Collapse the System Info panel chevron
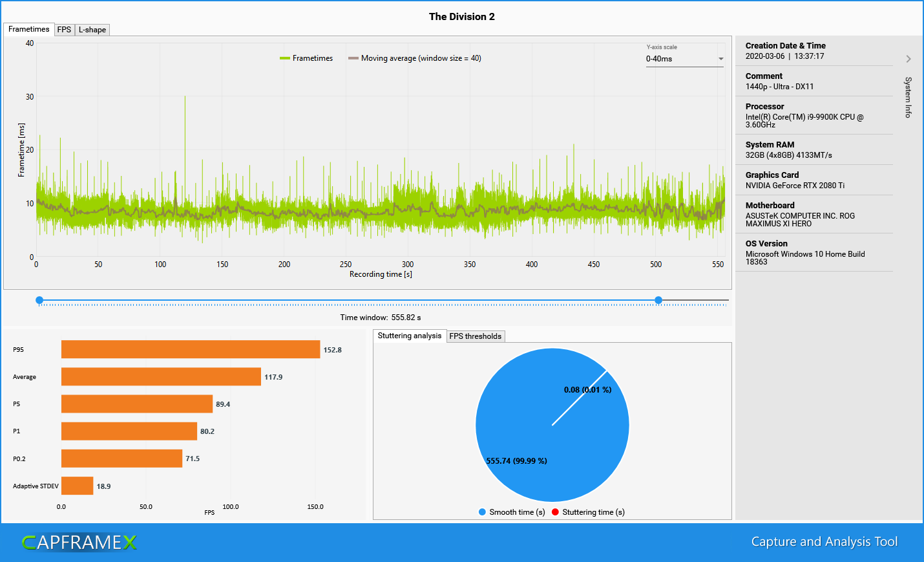 pyautogui.click(x=910, y=58)
